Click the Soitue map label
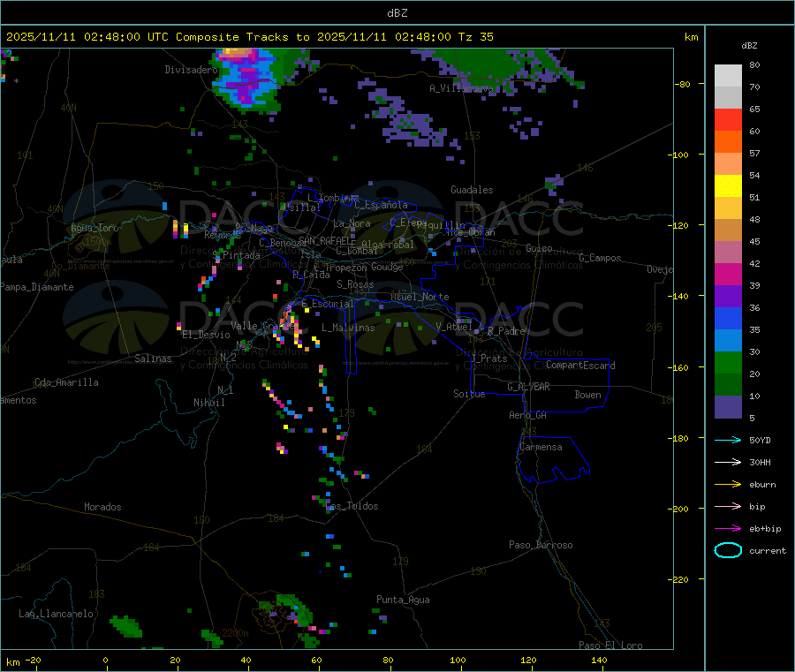795x672 pixels. [469, 394]
